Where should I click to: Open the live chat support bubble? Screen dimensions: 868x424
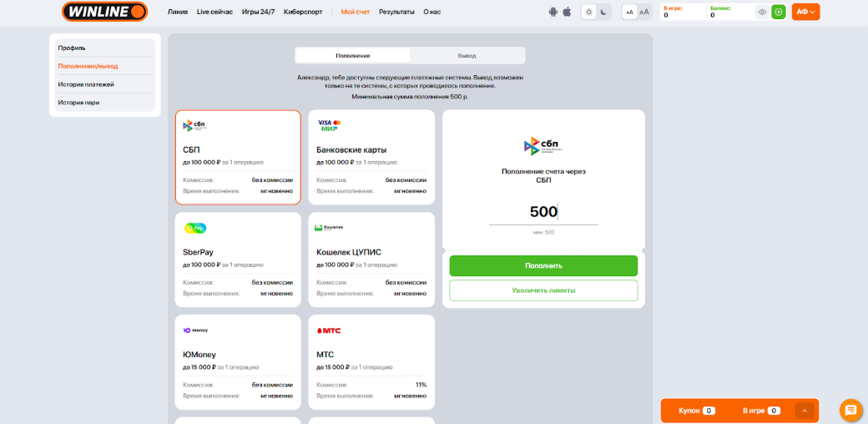850,410
